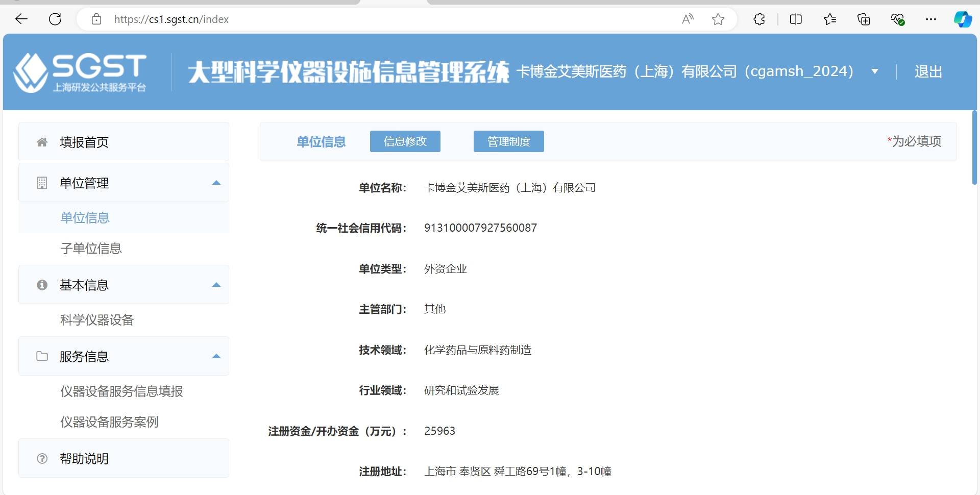
Task: Click the 管理制度 button
Action: [508, 141]
